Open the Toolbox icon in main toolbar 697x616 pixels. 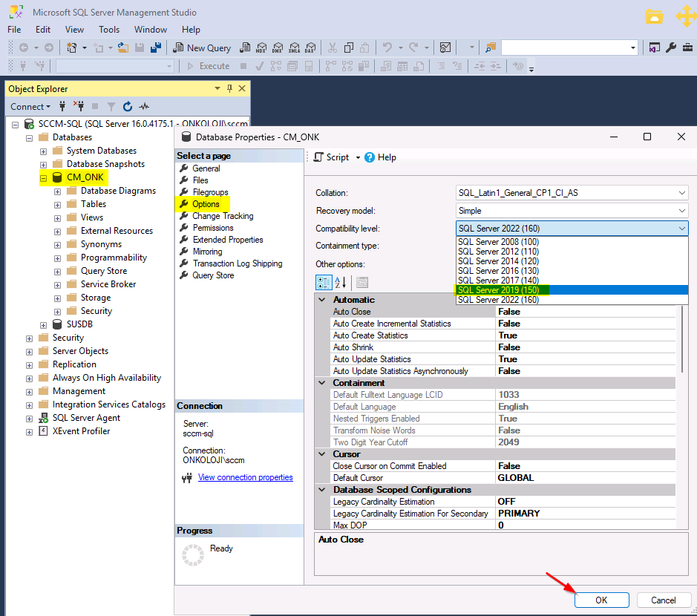(x=687, y=47)
